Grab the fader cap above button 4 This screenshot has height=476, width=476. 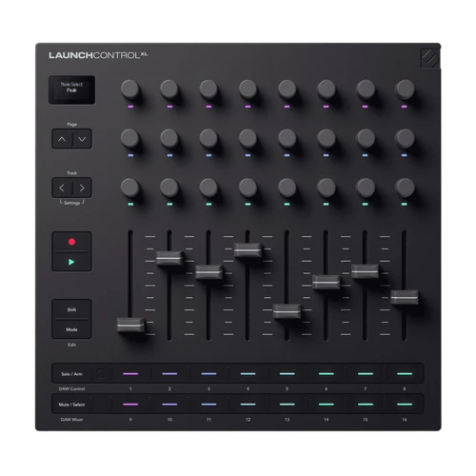click(x=248, y=250)
